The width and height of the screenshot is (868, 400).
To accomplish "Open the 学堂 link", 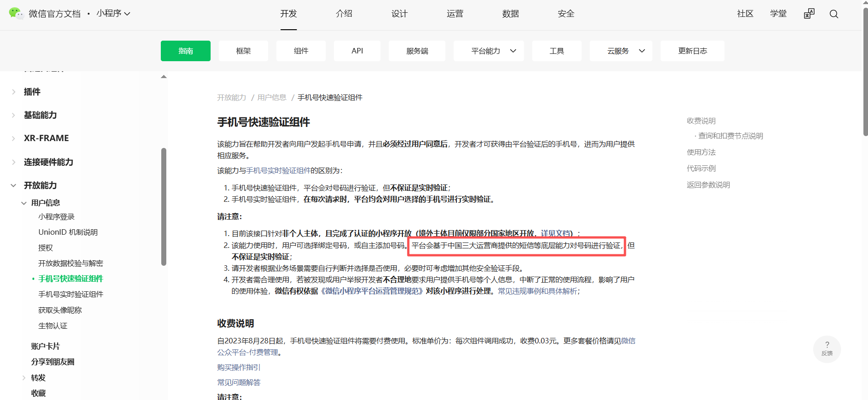I will point(778,14).
